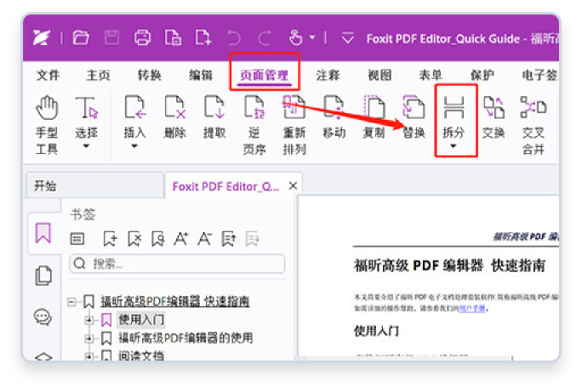The image size is (582, 392).
Task: Undo the last action
Action: click(234, 37)
